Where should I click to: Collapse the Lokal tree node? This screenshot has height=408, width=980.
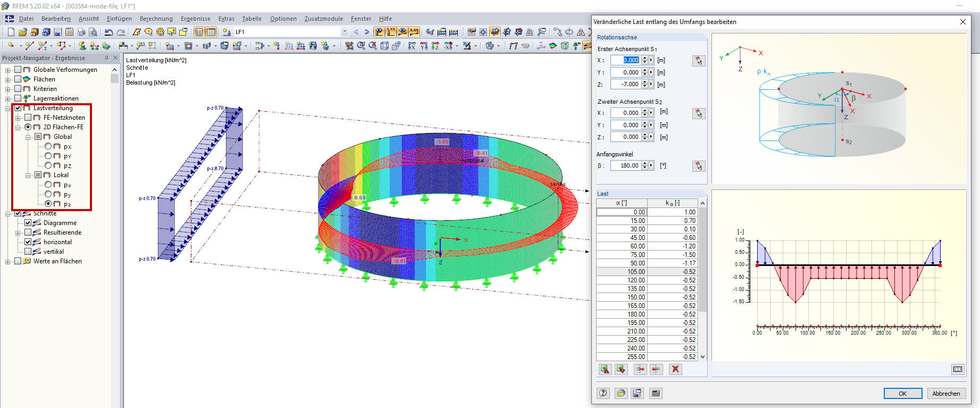[x=28, y=175]
